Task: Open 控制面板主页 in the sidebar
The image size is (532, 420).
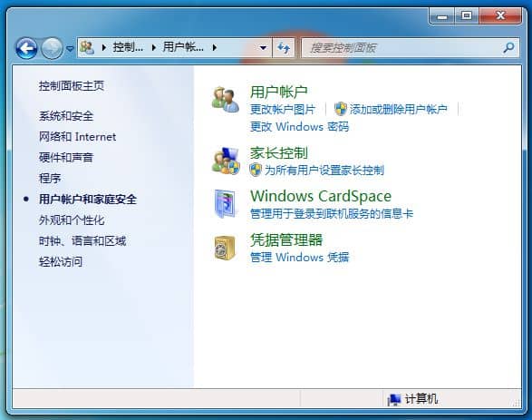Action: (72, 86)
